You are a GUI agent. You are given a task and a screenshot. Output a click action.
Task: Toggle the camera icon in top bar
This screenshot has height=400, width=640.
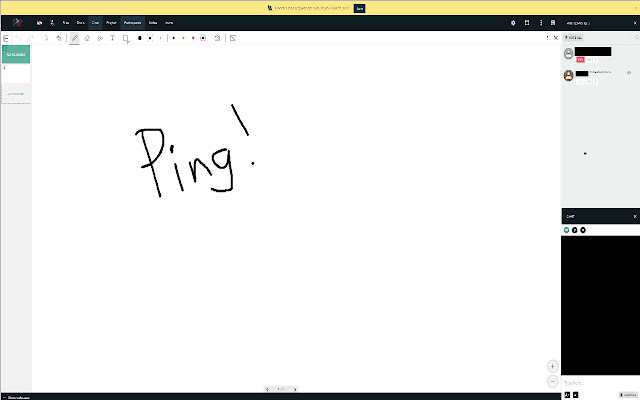click(39, 23)
